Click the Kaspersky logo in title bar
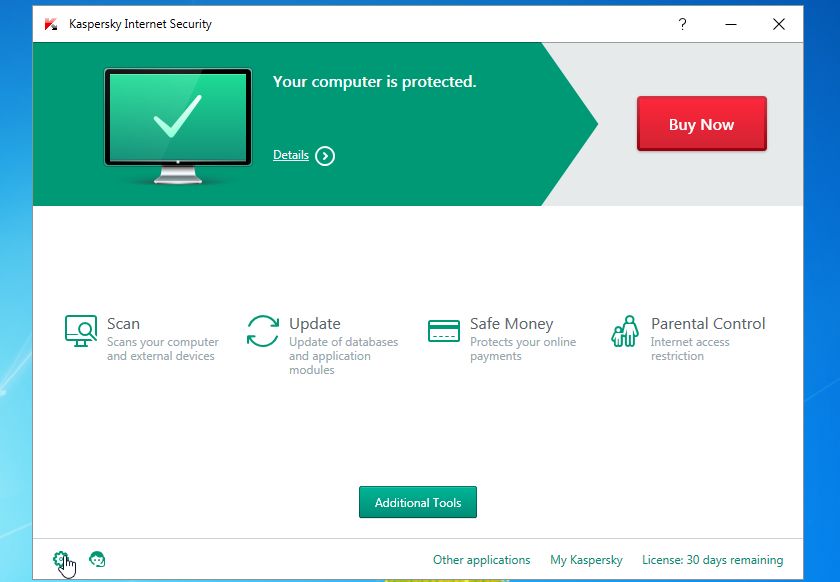 coord(51,24)
